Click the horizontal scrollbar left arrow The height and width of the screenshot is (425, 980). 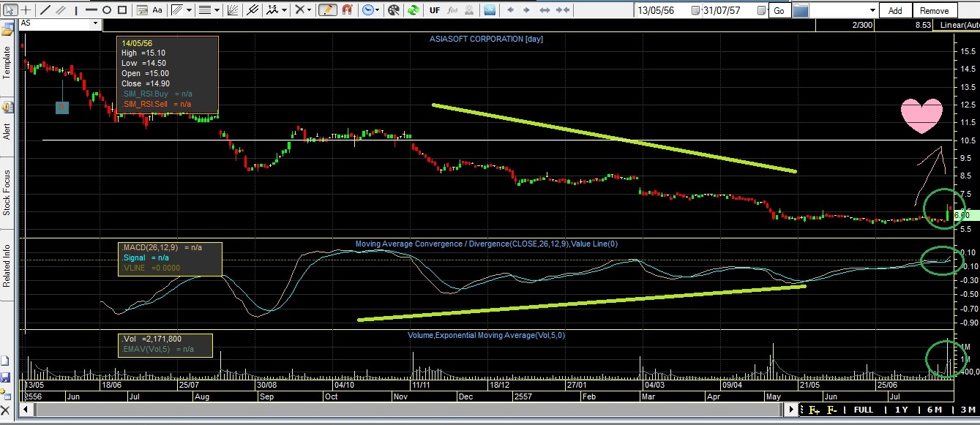click(26, 410)
